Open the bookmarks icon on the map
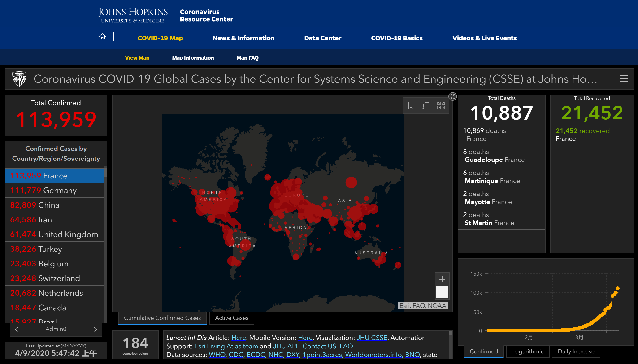The image size is (638, 364). tap(411, 105)
